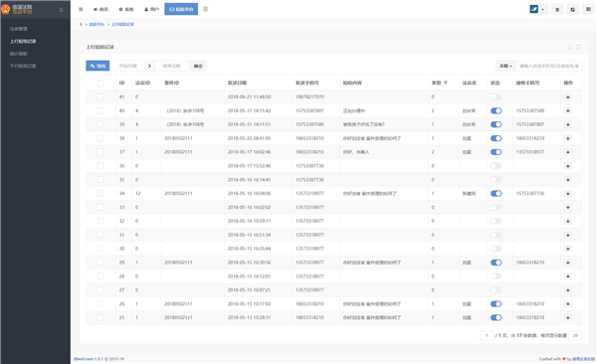Click the date cell 2018-05-13 10:28:31
This screenshot has width=597, height=364.
249,317
